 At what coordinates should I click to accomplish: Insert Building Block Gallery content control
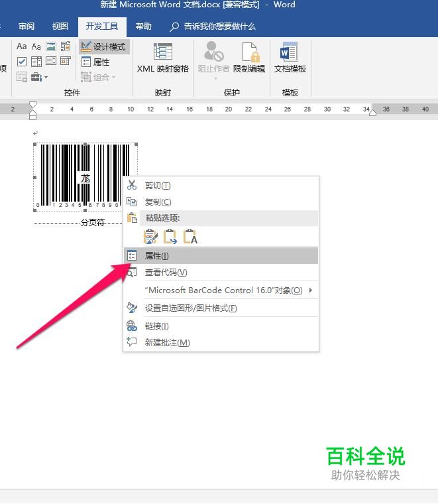pyautogui.click(x=66, y=46)
